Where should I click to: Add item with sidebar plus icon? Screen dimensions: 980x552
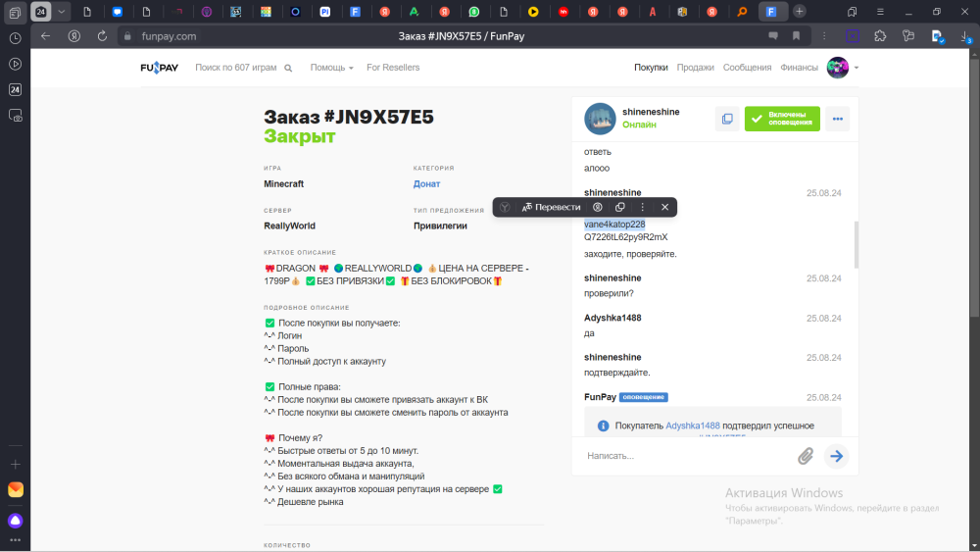[15, 465]
